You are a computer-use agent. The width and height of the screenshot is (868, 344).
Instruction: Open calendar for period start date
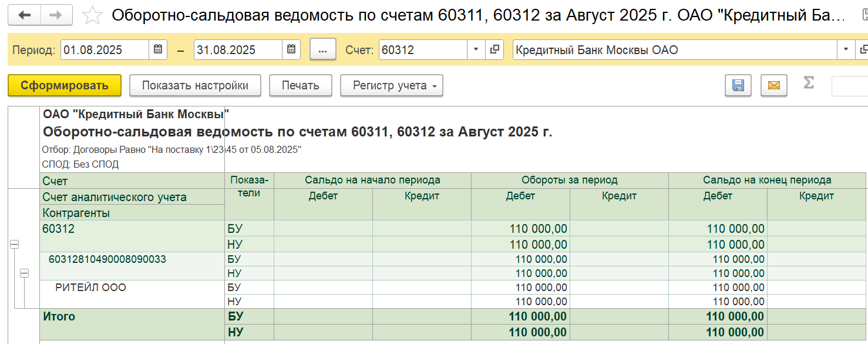click(158, 50)
